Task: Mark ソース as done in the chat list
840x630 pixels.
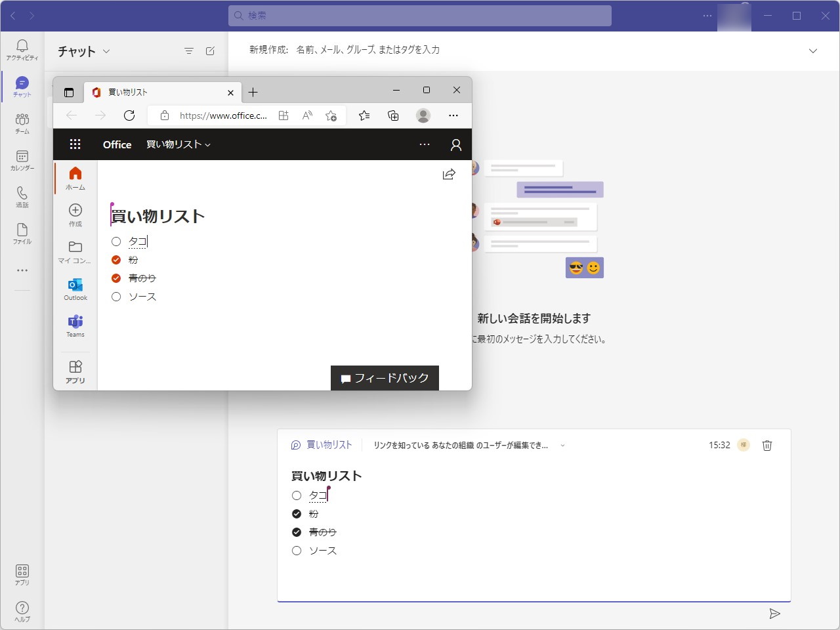Action: click(x=297, y=551)
